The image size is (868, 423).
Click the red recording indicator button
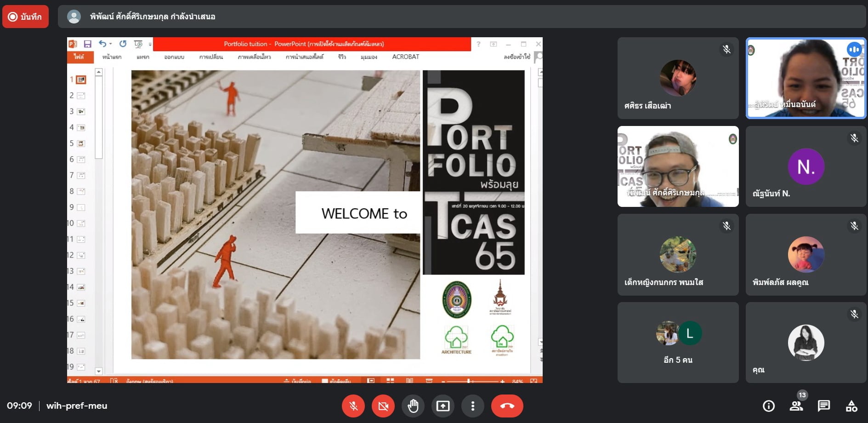(x=25, y=17)
